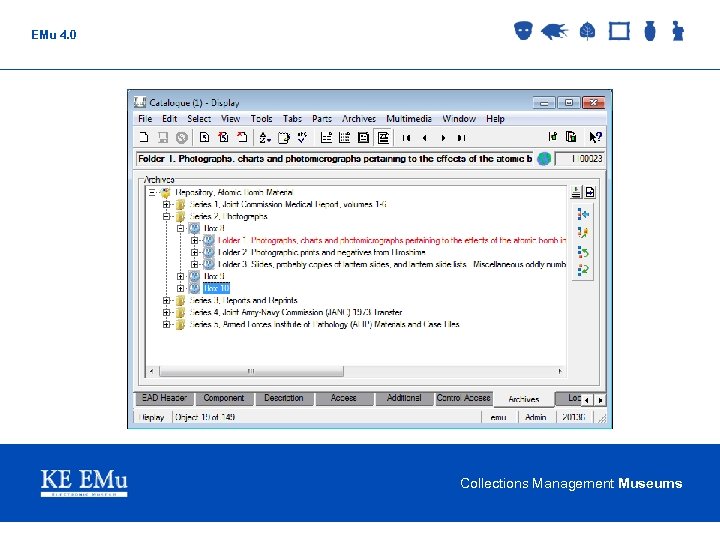Image resolution: width=720 pixels, height=540 pixels.
Task: Click the green globe icon beside summary field
Action: click(x=544, y=159)
